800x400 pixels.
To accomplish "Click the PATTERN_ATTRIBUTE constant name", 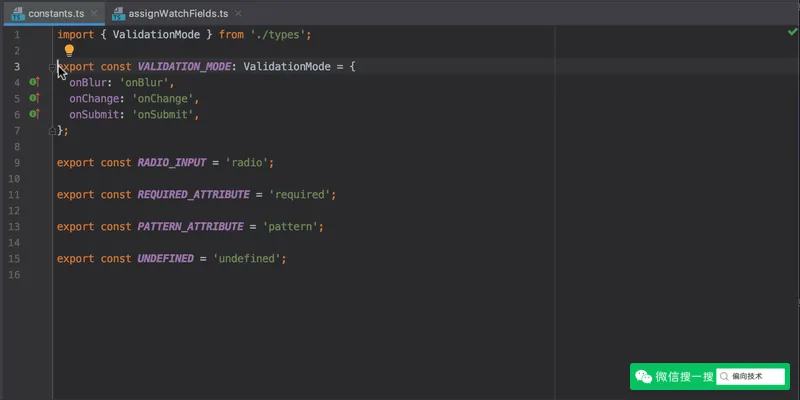I will (x=190, y=227).
